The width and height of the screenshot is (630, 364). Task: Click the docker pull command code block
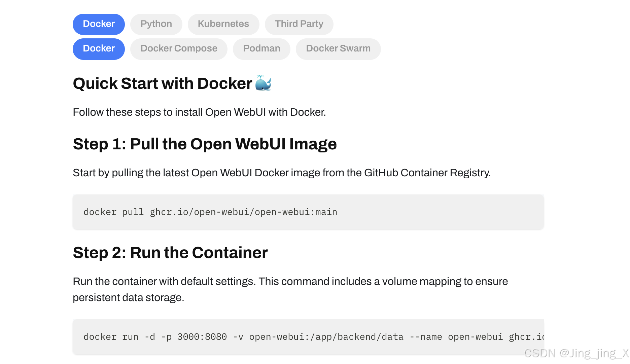click(x=308, y=212)
